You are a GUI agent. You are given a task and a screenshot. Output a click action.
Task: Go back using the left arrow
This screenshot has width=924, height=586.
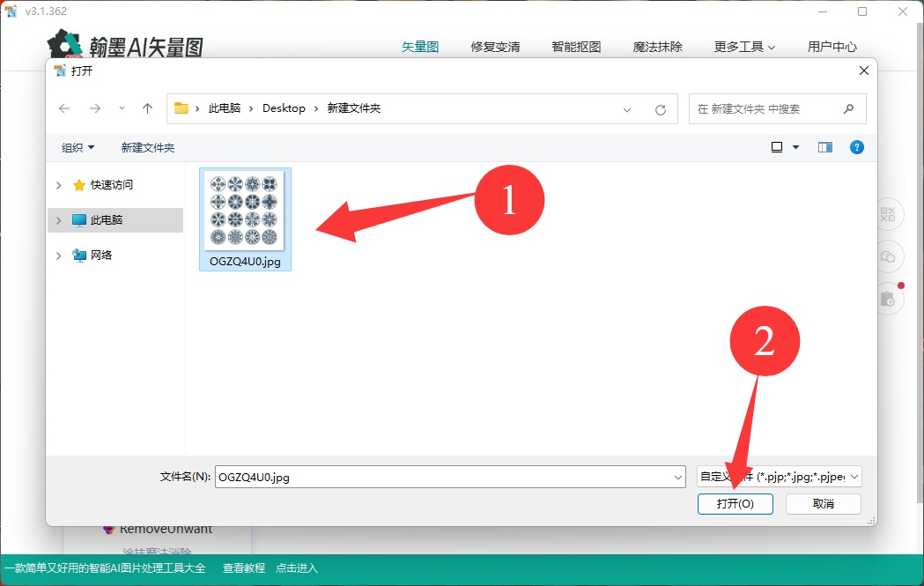[63, 108]
